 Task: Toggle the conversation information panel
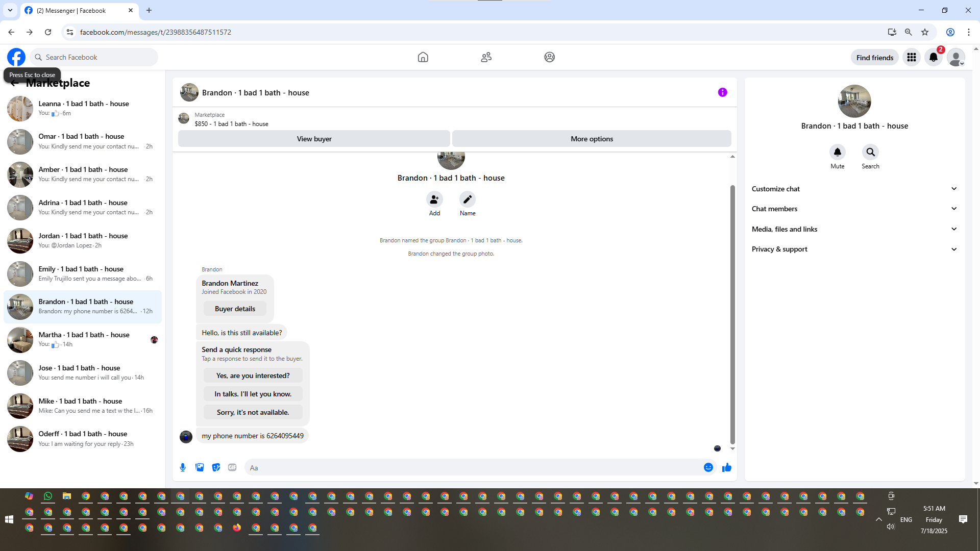click(722, 92)
